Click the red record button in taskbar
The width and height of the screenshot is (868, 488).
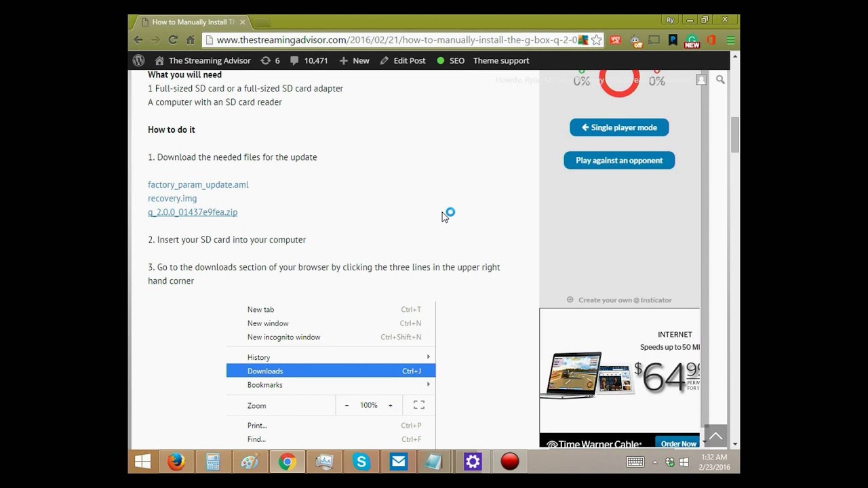[509, 462]
